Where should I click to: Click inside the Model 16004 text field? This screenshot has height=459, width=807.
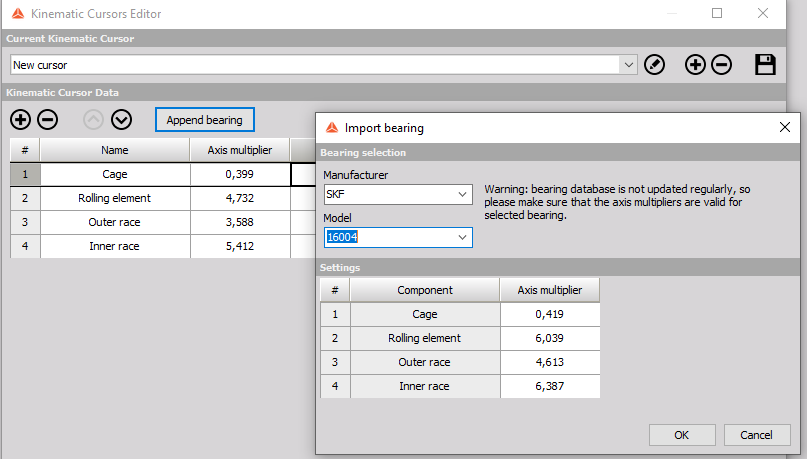pos(389,237)
